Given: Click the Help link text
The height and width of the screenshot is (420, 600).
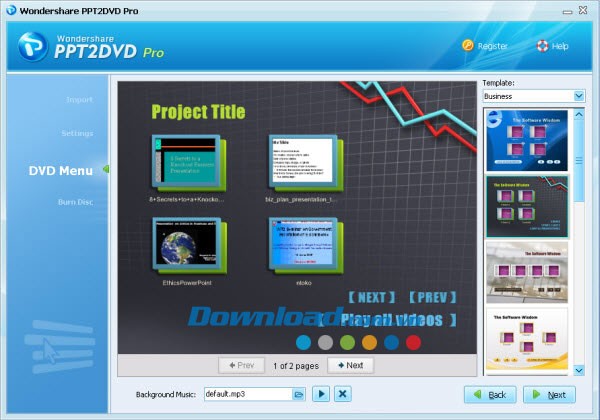Looking at the screenshot, I should (x=560, y=46).
